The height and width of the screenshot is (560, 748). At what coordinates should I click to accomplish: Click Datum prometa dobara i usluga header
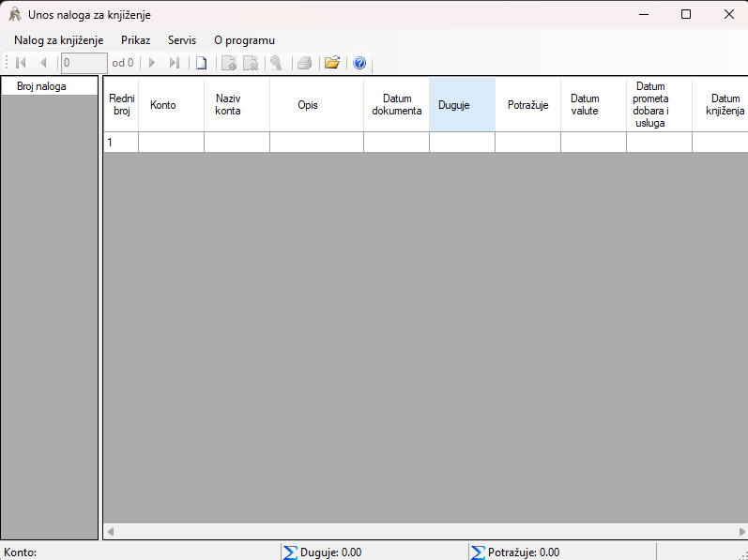tap(659, 105)
